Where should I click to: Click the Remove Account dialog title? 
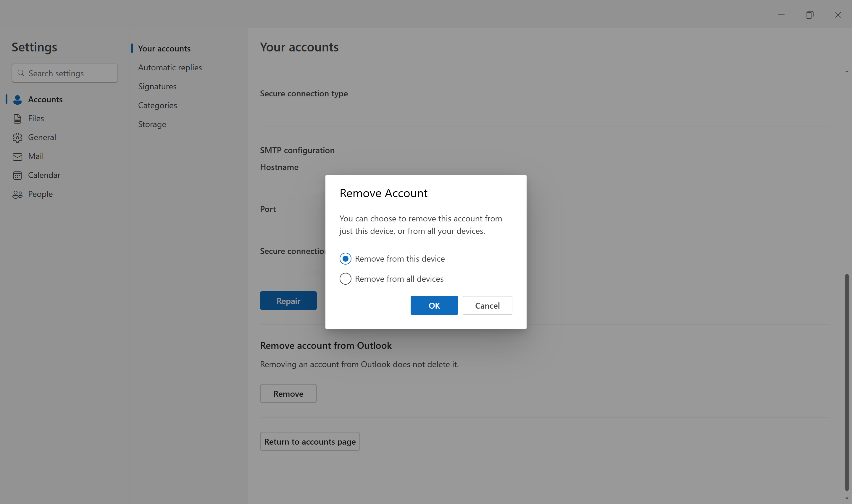click(383, 193)
